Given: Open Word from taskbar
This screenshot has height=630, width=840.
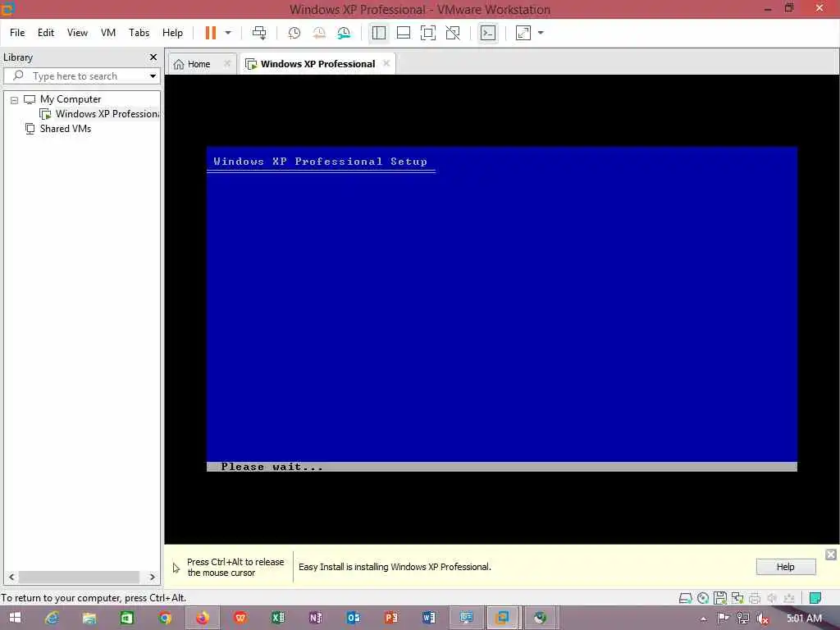Looking at the screenshot, I should point(429,618).
